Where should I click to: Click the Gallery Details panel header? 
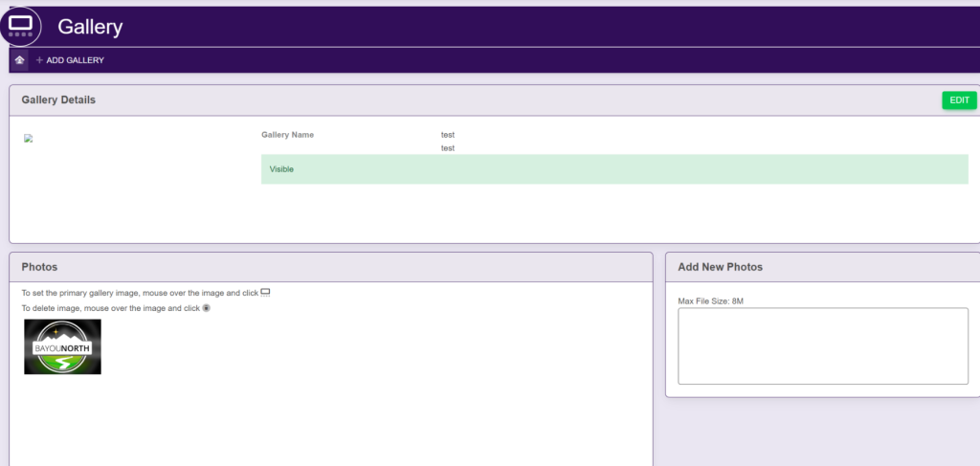58,100
